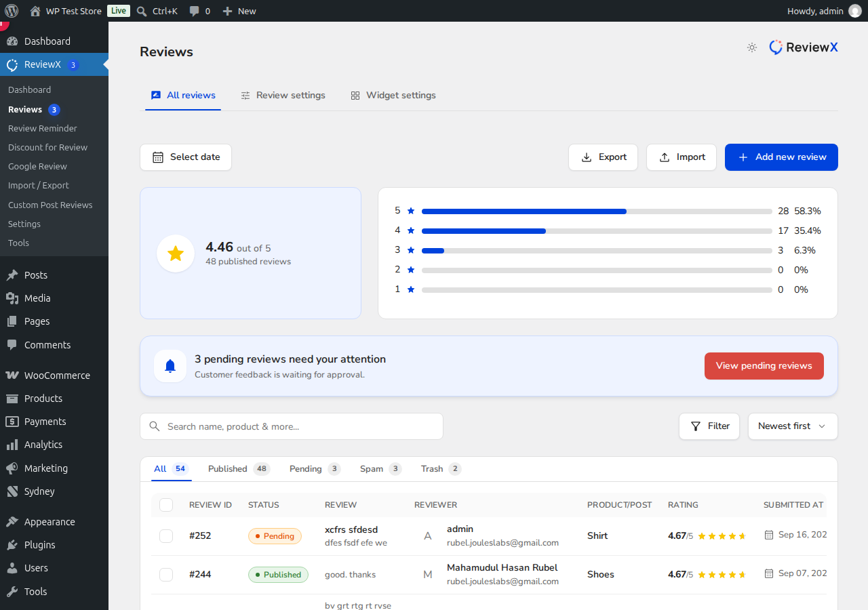The height and width of the screenshot is (610, 868).
Task: Click View pending reviews button
Action: 764,366
